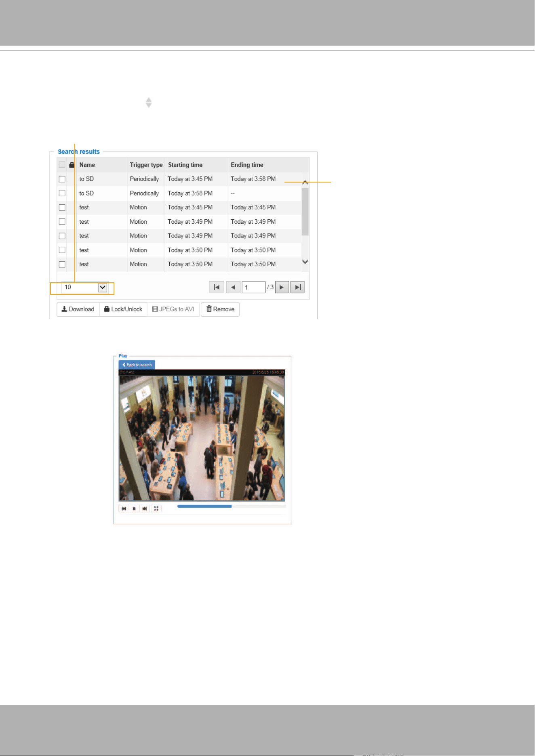Jump to the last results page
The height and width of the screenshot is (756, 535).
coord(297,287)
